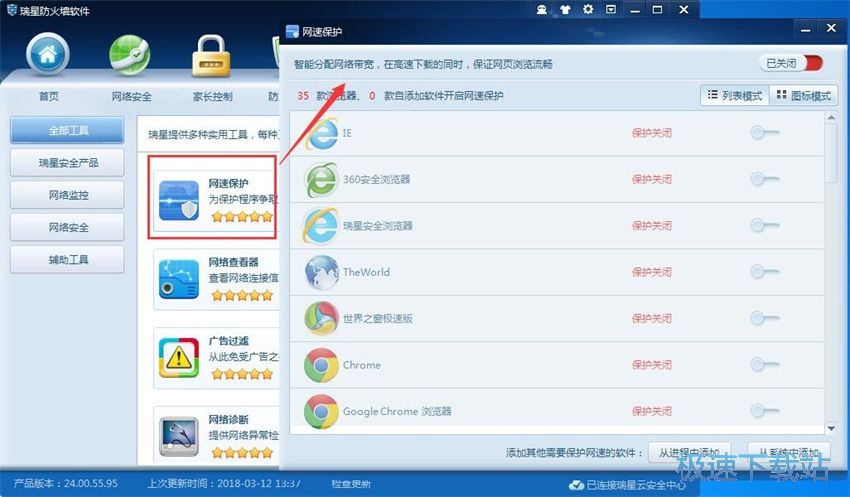The height and width of the screenshot is (497, 850).
Task: Click the 从进程中添加 button
Action: click(x=690, y=452)
